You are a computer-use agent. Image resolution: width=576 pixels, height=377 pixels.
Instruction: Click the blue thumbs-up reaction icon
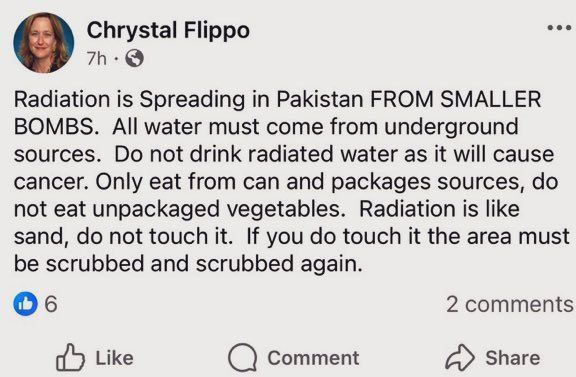(25, 304)
